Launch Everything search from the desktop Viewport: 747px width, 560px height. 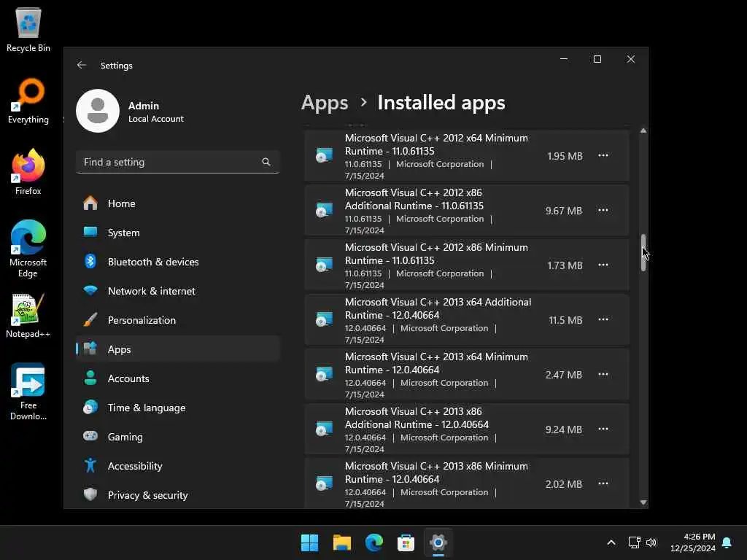click(x=28, y=101)
